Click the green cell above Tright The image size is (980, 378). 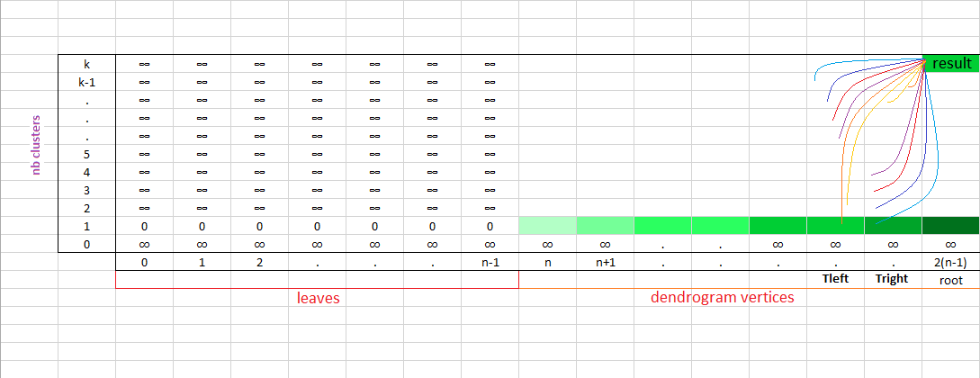pyautogui.click(x=893, y=225)
